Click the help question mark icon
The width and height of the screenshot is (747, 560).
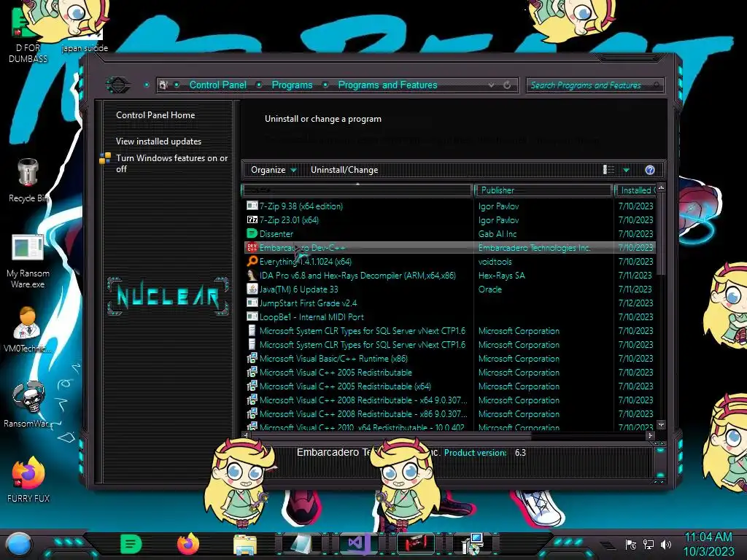tap(650, 170)
